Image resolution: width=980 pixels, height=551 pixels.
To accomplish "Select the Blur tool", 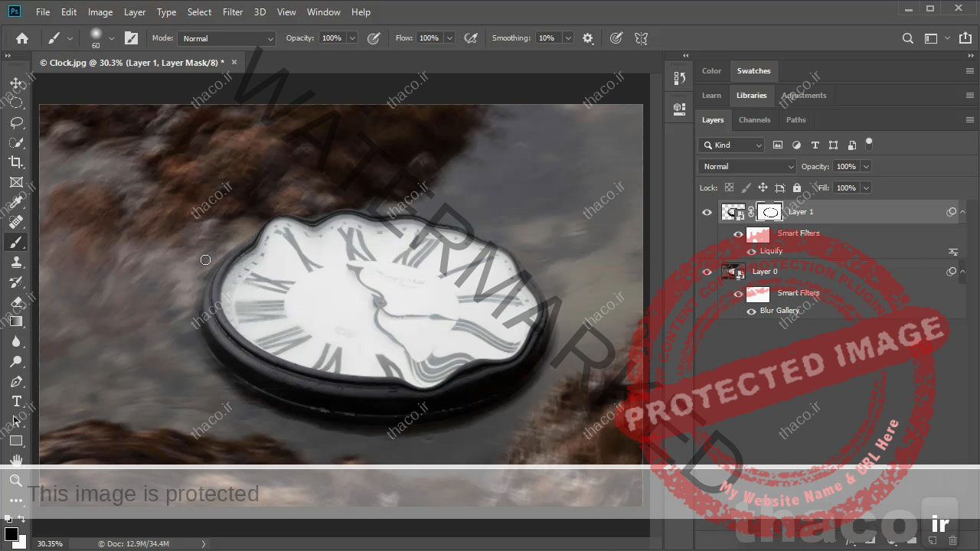I will [x=16, y=341].
